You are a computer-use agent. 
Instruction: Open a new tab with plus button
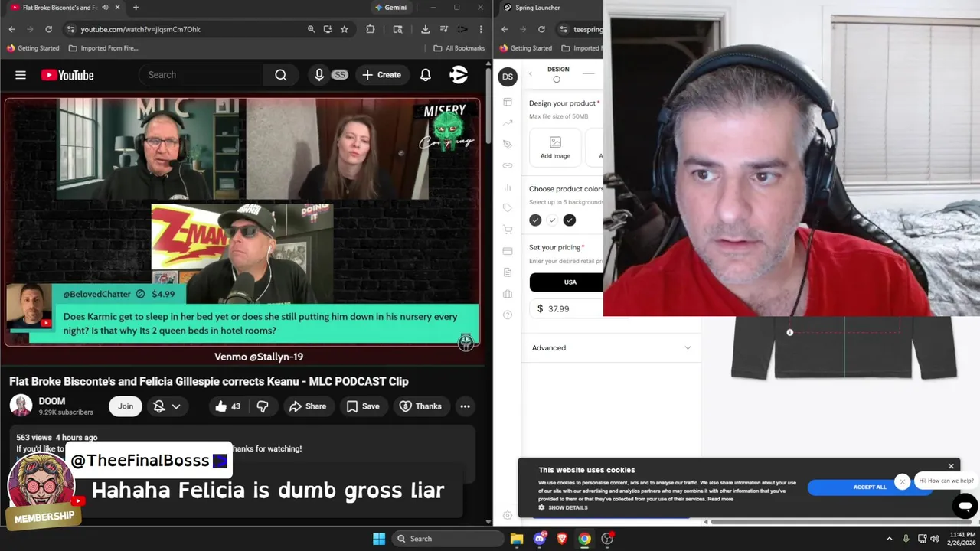coord(136,8)
